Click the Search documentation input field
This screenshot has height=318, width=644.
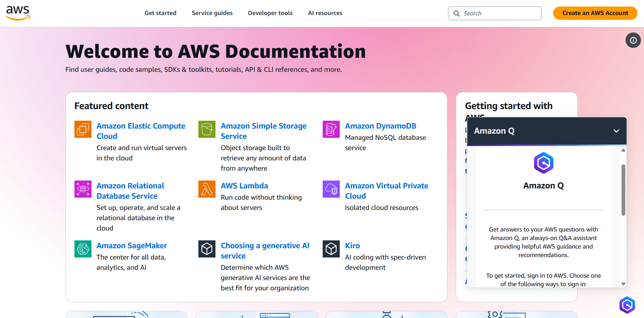[495, 13]
